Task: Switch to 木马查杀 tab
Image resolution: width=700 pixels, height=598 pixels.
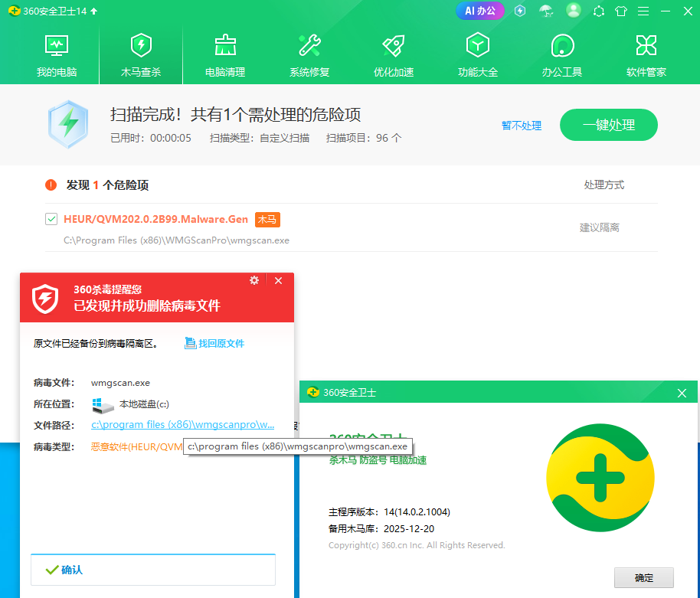Action: [141, 55]
